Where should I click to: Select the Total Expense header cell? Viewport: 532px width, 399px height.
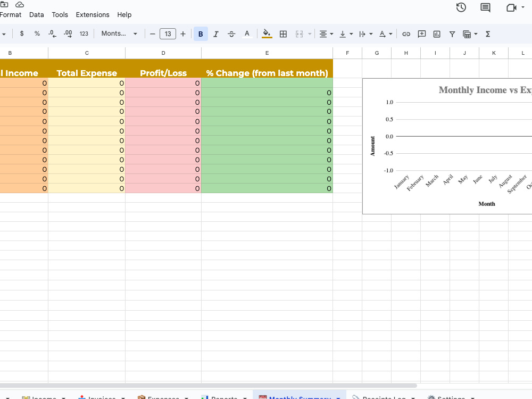(x=87, y=69)
